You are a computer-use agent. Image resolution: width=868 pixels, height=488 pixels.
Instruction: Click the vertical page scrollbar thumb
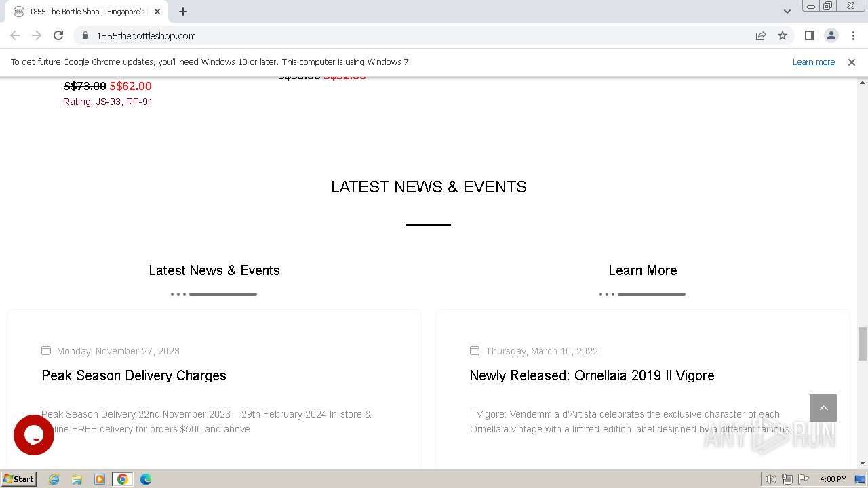(x=863, y=344)
